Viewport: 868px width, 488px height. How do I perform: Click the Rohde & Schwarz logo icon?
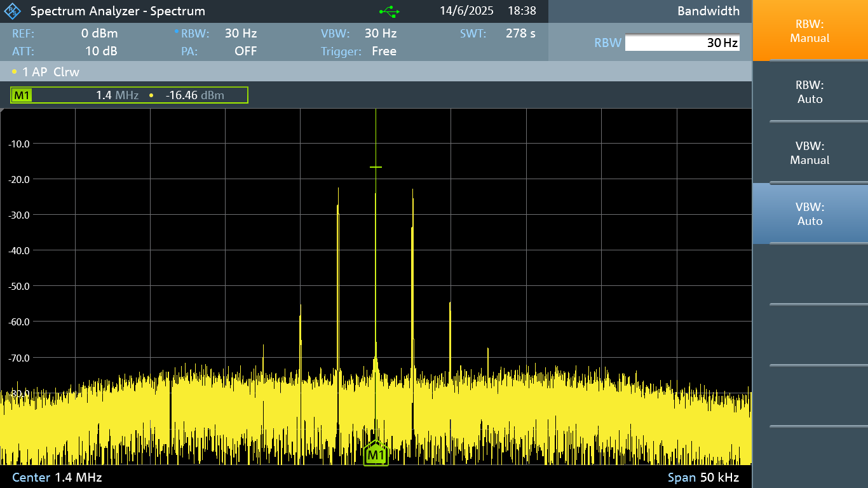click(x=13, y=11)
